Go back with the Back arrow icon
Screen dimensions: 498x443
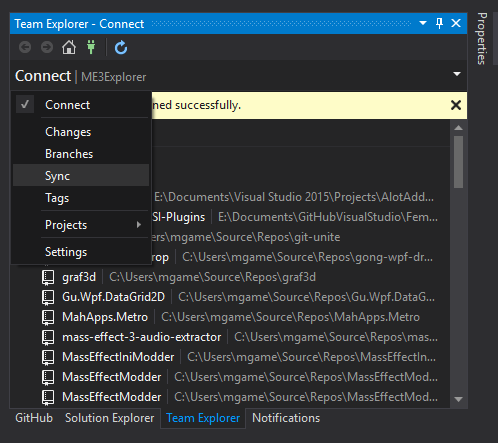pos(25,47)
